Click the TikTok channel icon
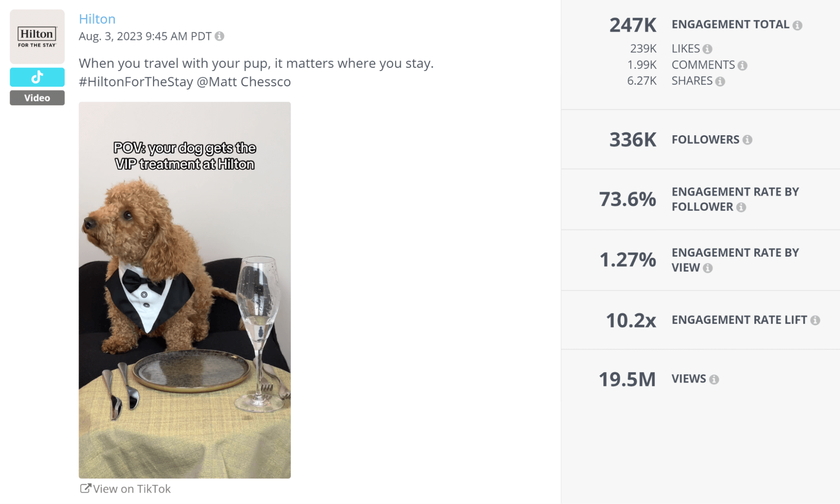The height and width of the screenshot is (504, 840). click(x=37, y=77)
